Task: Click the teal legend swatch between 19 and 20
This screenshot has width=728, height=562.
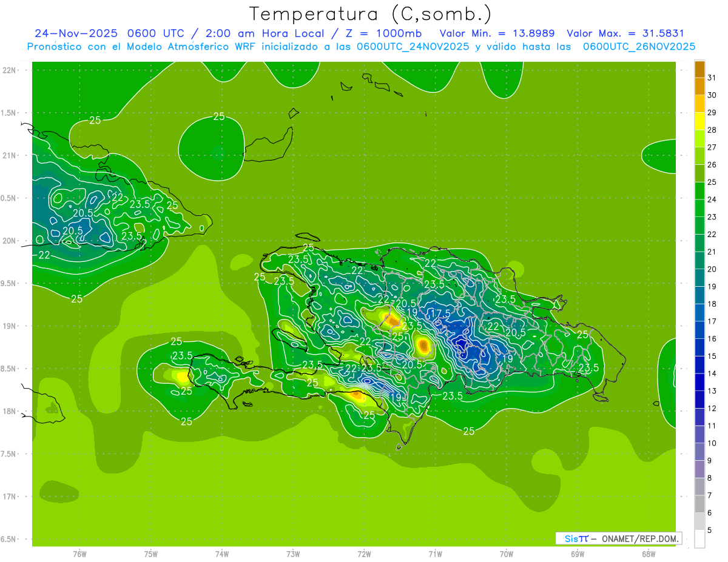Action: click(699, 278)
